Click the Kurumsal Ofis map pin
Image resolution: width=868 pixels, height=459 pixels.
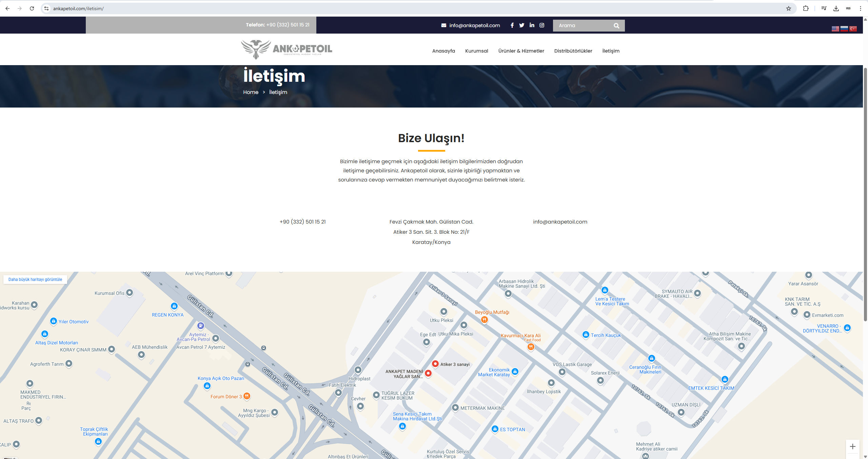coord(130,292)
